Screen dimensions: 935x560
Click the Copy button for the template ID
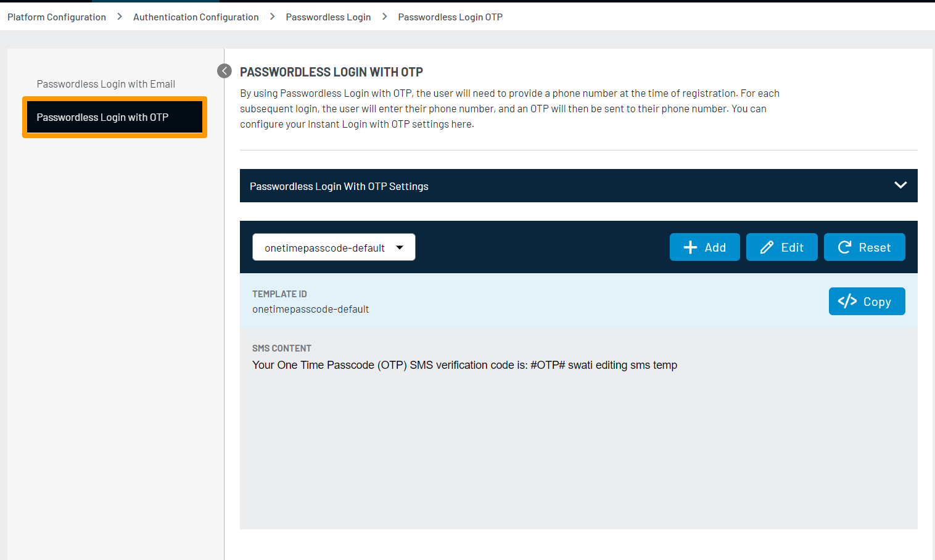point(867,301)
